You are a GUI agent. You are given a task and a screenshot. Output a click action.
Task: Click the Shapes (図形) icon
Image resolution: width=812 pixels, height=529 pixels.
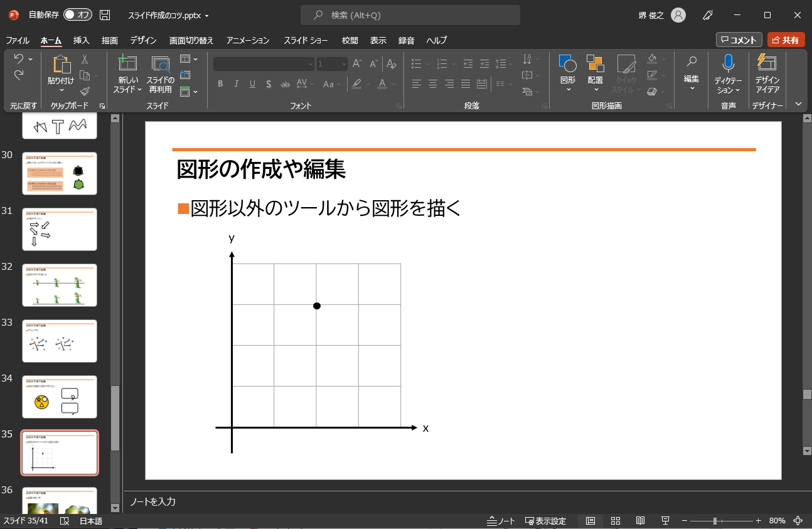(567, 63)
